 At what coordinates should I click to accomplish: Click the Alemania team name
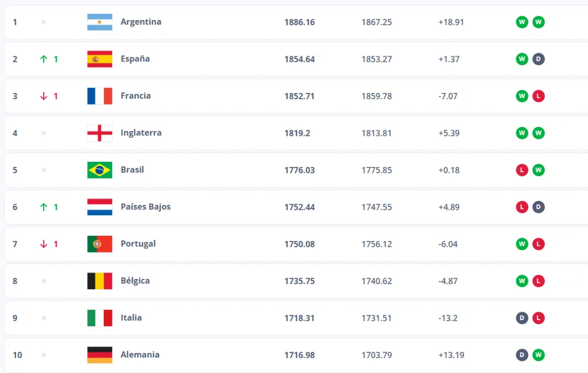[x=140, y=355]
